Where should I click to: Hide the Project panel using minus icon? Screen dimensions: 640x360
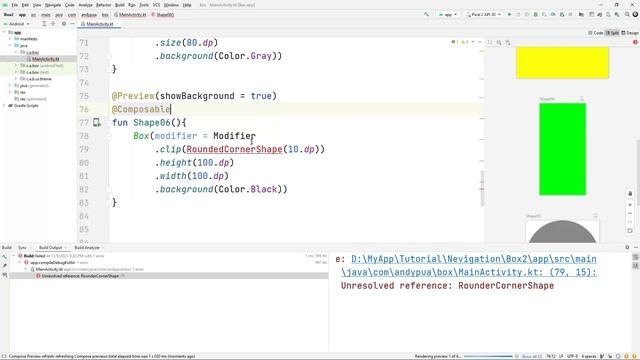72,24
